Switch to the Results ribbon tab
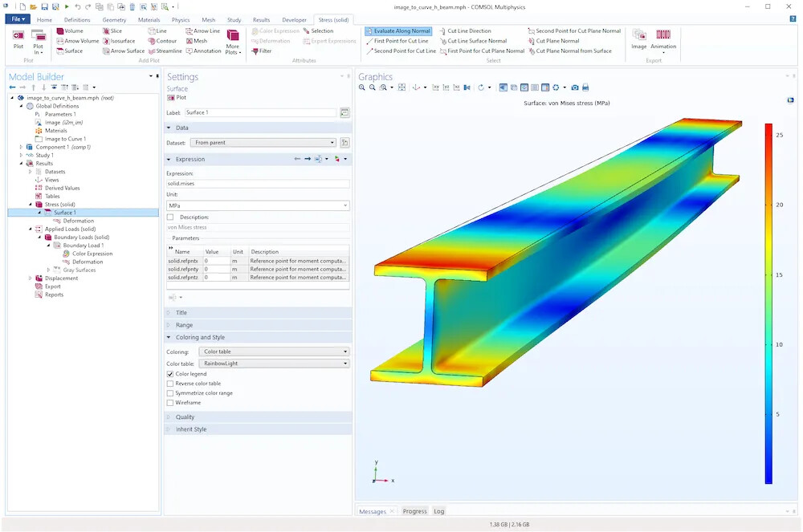This screenshot has height=532, width=803. (261, 19)
